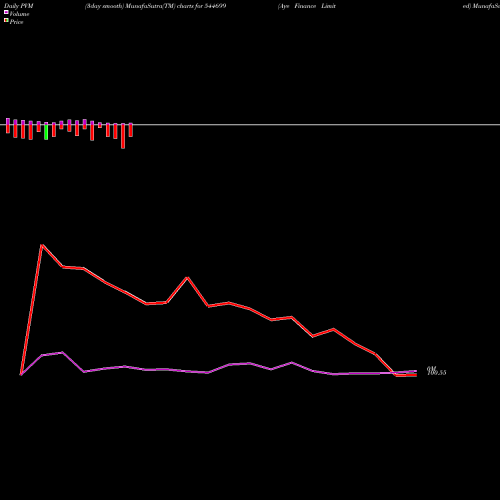
Task: Click the Daily PVM title text
Action: 19,6
